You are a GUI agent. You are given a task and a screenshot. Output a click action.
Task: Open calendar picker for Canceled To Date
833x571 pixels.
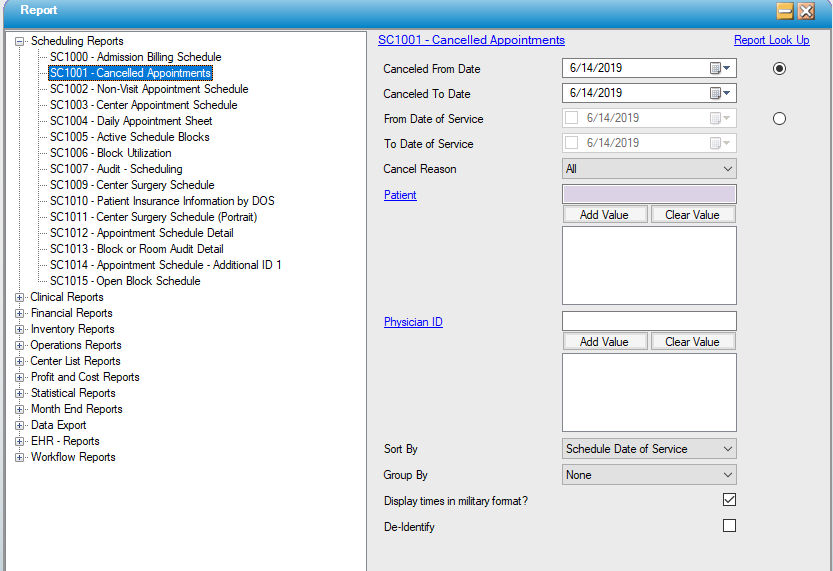pyautogui.click(x=720, y=93)
